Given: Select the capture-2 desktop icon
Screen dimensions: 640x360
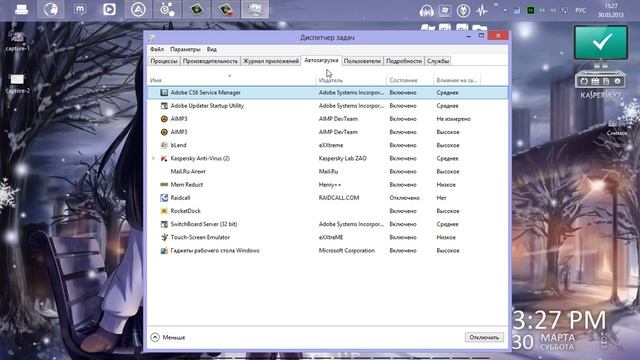Looking at the screenshot, I should [17, 84].
